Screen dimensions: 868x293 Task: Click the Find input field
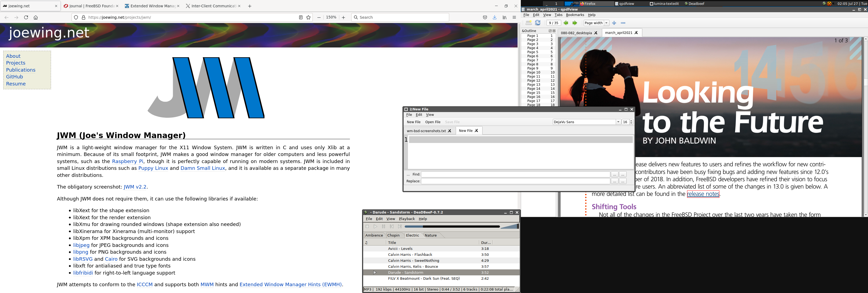[515, 175]
